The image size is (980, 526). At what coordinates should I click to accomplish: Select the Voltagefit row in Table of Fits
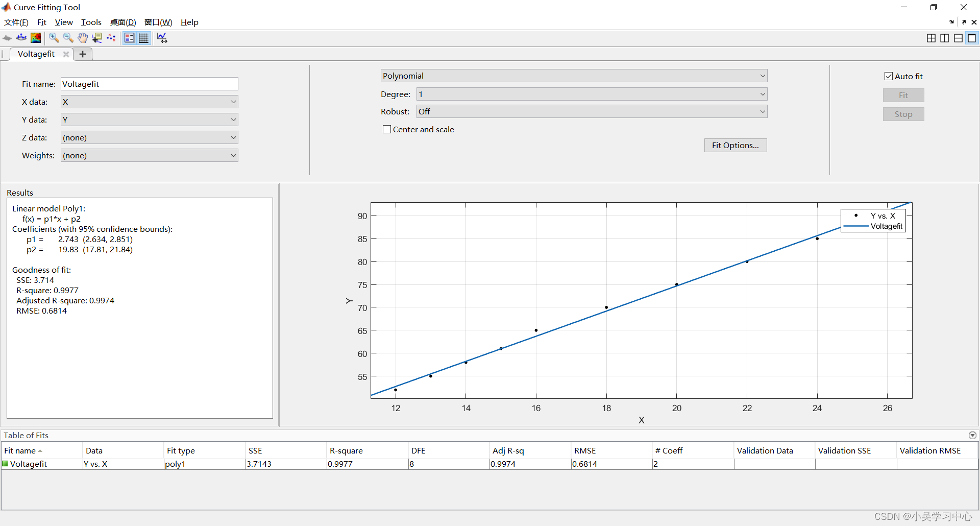click(489, 464)
